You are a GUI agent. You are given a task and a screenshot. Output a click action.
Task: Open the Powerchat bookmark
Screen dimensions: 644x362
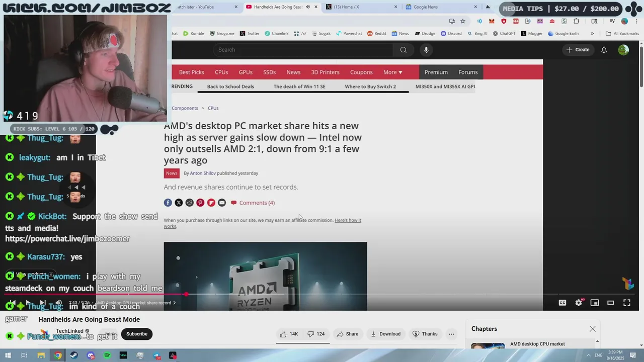click(x=349, y=34)
